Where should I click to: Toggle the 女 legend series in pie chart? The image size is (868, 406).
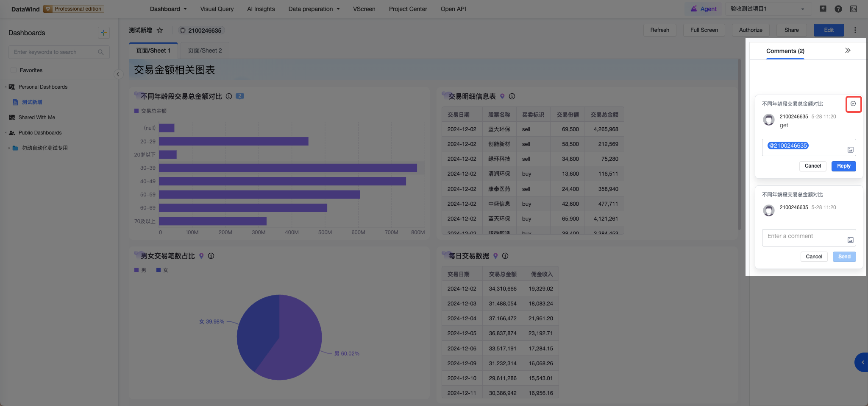(162, 270)
